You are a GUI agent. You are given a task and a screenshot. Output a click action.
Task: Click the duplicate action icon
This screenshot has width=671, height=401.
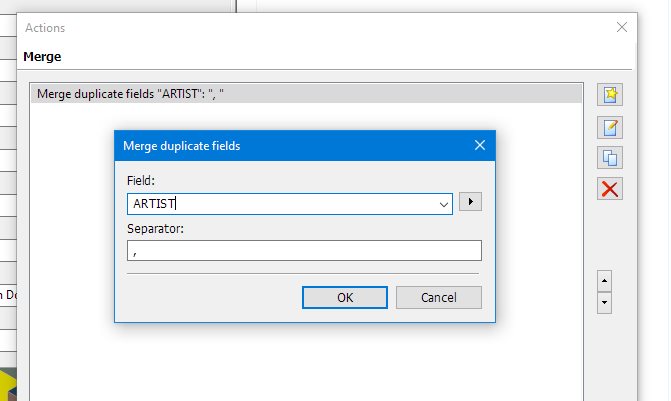pyautogui.click(x=610, y=158)
